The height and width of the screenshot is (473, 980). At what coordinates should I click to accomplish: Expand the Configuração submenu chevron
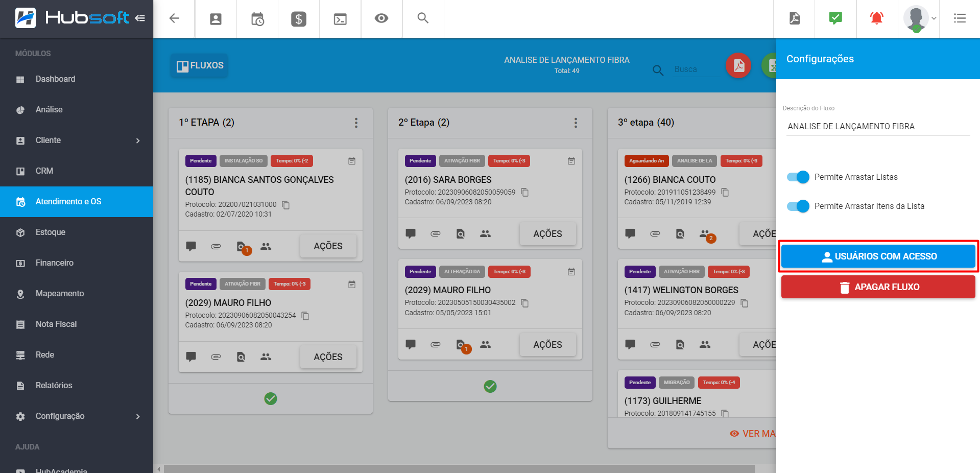tap(138, 416)
